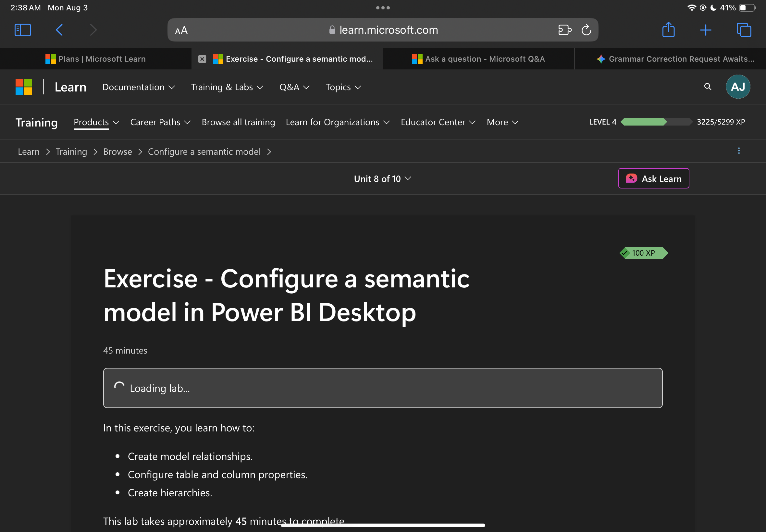Viewport: 766px width, 532px height.
Task: Expand Learn for Organizations dropdown
Action: [338, 122]
